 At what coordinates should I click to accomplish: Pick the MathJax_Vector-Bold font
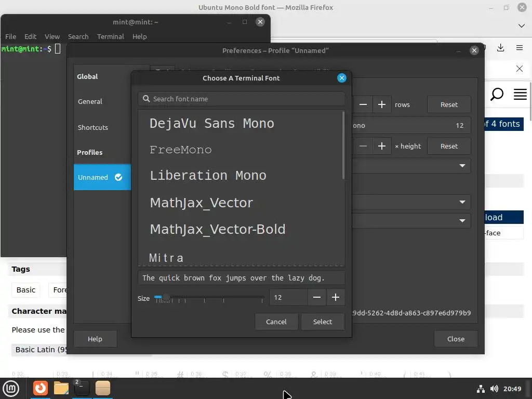218,230
